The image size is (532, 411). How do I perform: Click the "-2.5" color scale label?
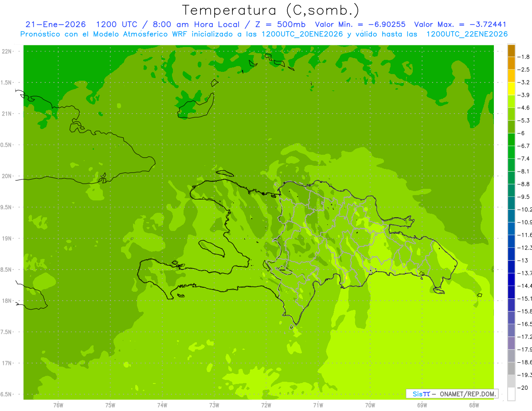524,70
